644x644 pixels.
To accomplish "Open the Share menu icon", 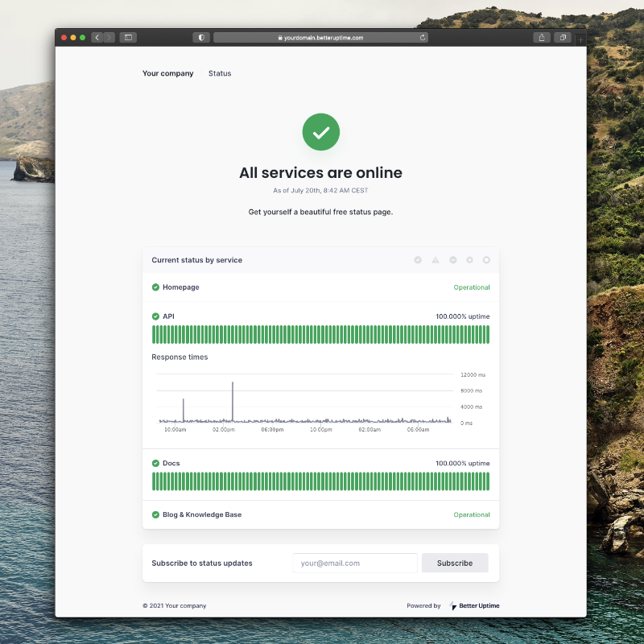I will click(x=542, y=37).
